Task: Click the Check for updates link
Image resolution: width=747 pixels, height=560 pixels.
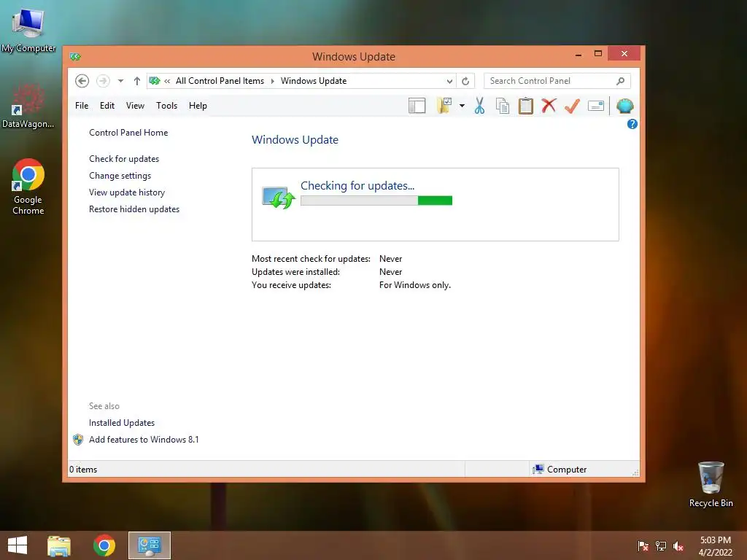Action: (124, 159)
